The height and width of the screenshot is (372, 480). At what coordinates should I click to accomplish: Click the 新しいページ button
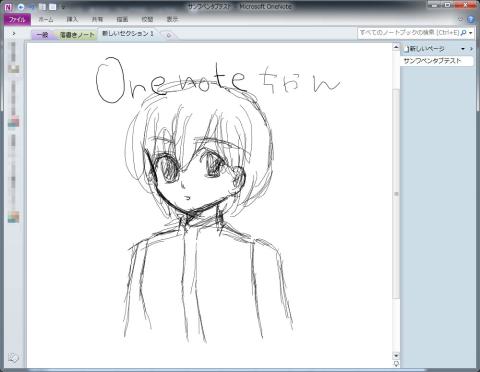point(424,49)
